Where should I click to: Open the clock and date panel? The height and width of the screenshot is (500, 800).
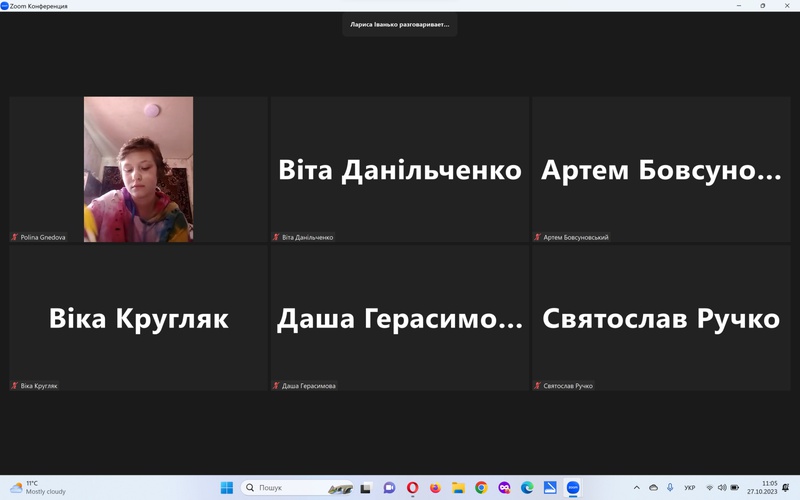coord(762,488)
